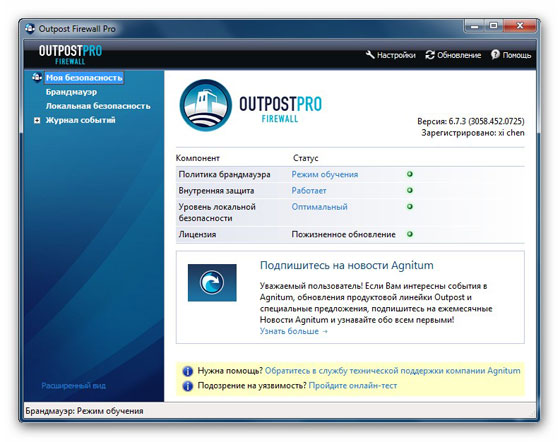Click the Расширенный вид link
This screenshot has width=560, height=442.
pos(74,386)
